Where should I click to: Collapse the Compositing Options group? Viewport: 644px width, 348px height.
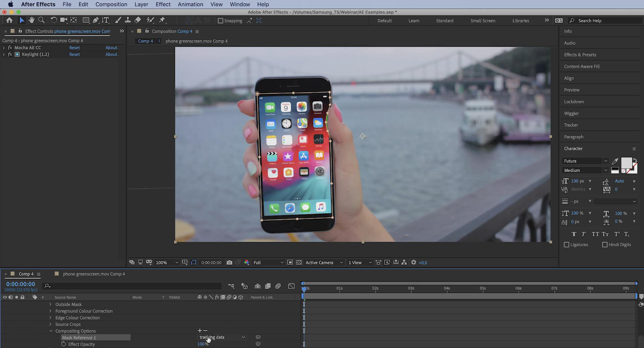click(x=51, y=331)
